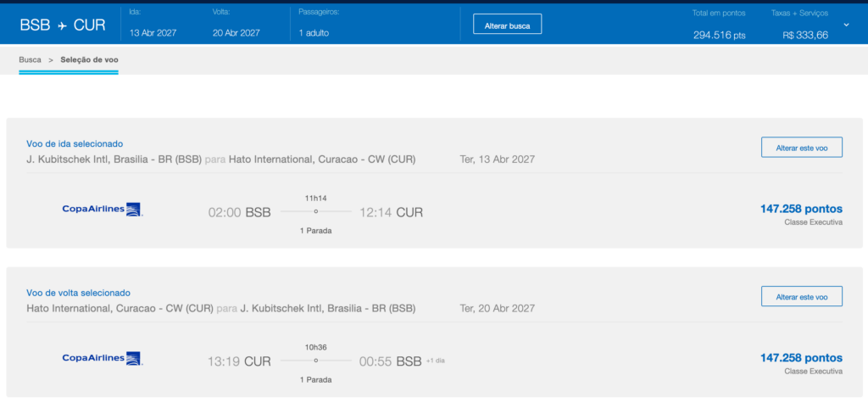
Task: Change the selected return flight
Action: [802, 297]
